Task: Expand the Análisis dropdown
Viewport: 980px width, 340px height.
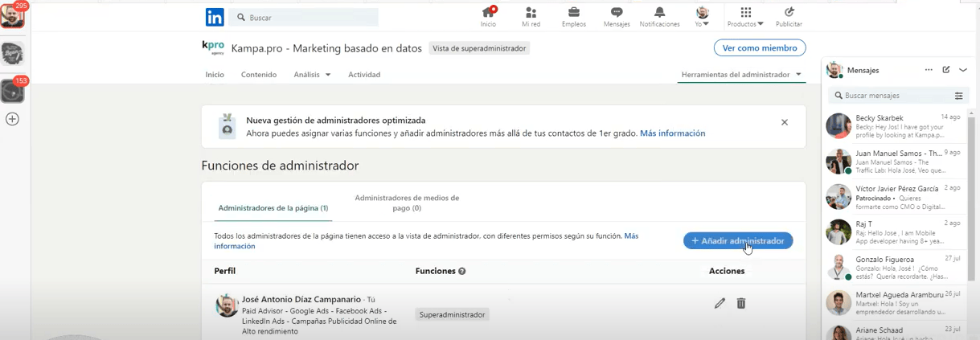Action: click(312, 75)
